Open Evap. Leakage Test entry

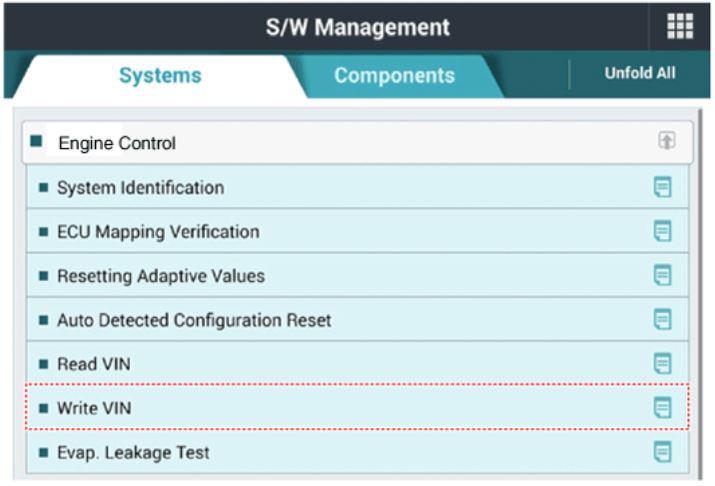pos(133,452)
